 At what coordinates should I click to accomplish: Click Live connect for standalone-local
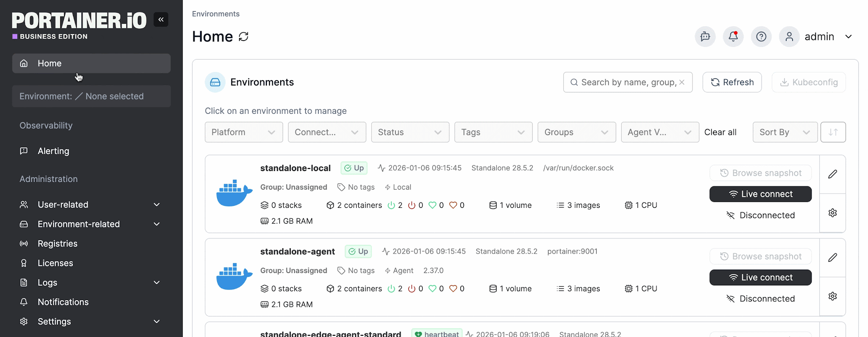760,194
